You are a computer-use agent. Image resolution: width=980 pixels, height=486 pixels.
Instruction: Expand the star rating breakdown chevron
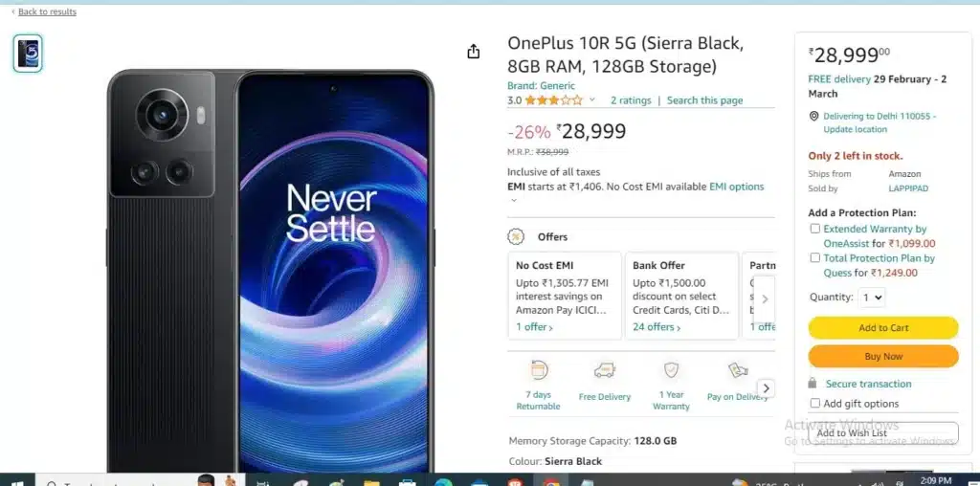tap(591, 99)
